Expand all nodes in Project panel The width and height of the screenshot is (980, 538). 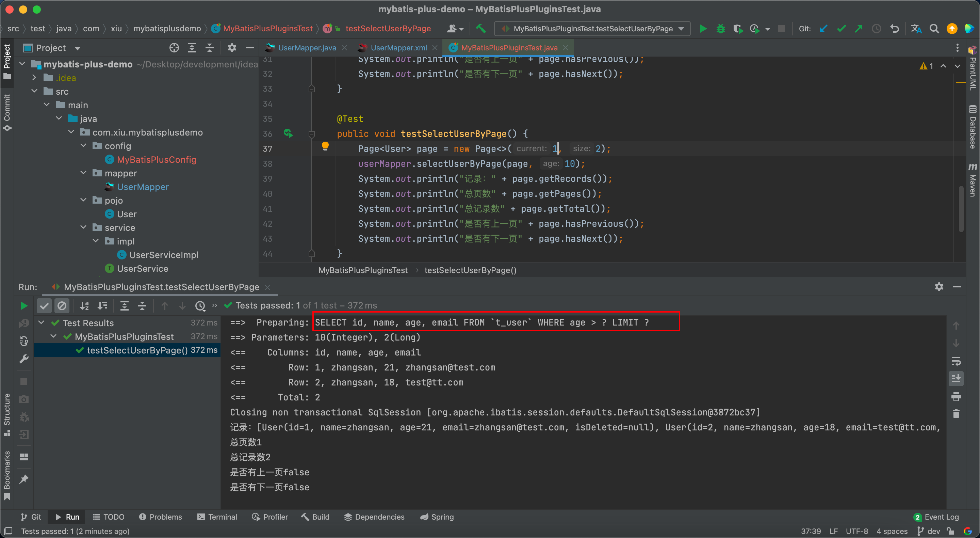(192, 48)
